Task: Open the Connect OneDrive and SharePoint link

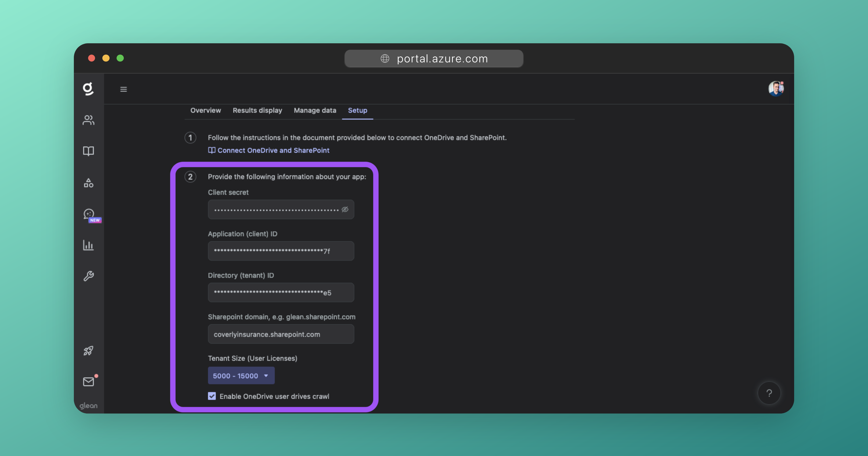Action: 273,150
